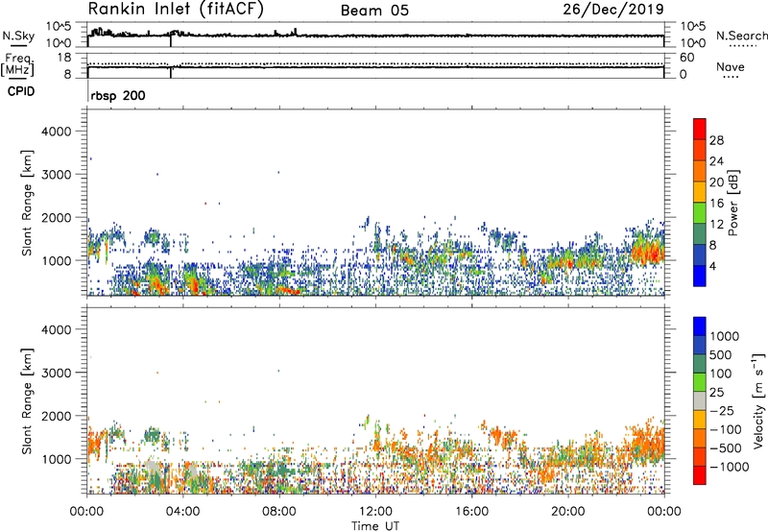
Task: Click the velocity colorbar gray -25 to 25 band
Action: (700, 401)
